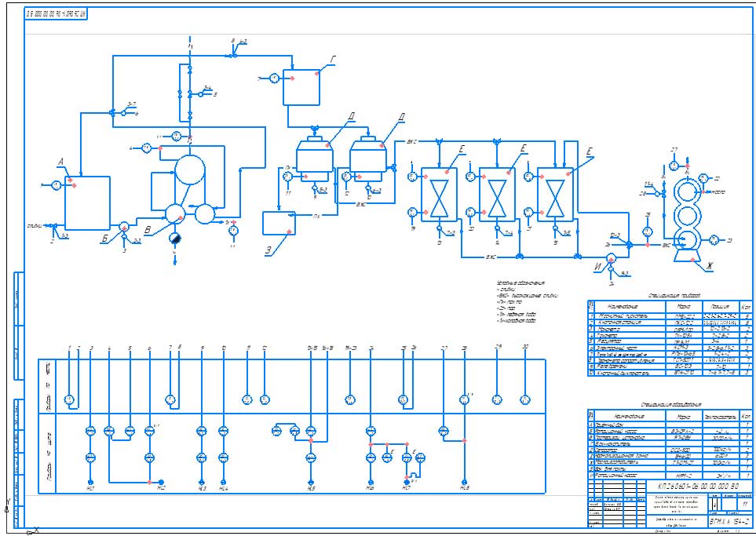Click the rotated stamp box at top-left

click(x=56, y=14)
